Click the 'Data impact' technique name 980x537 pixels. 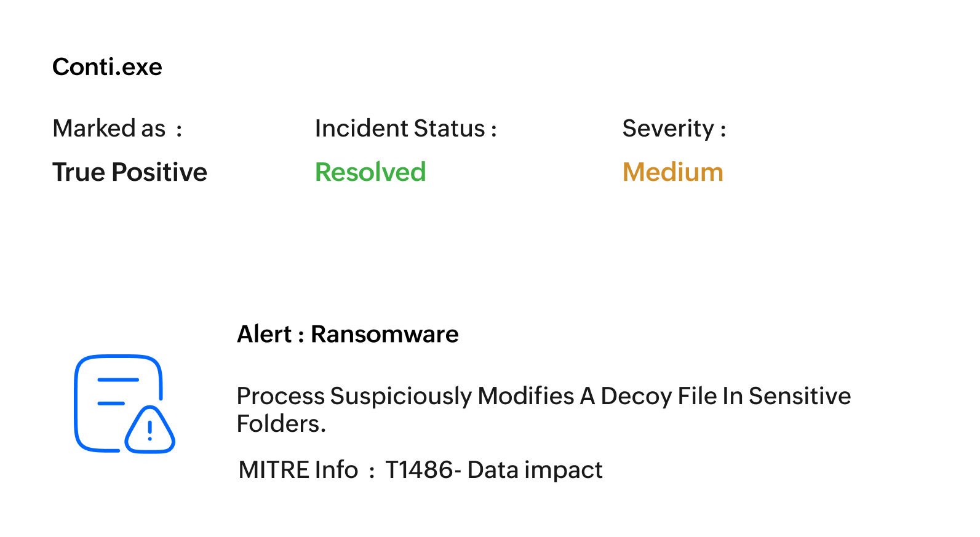(x=535, y=470)
